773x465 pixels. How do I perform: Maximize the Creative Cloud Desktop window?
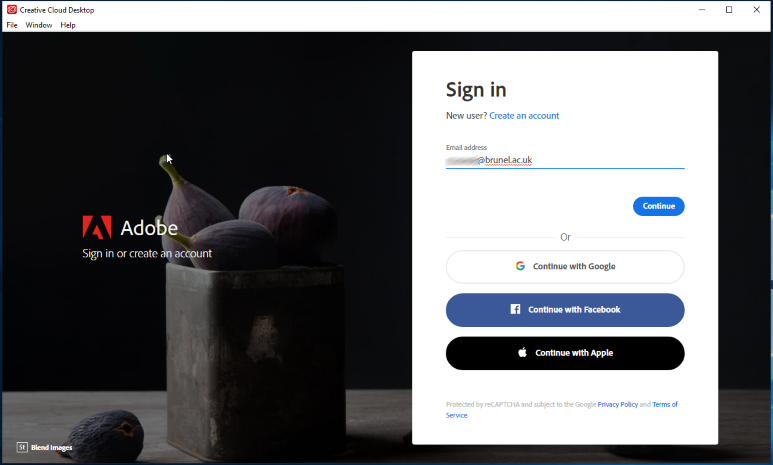(x=729, y=10)
